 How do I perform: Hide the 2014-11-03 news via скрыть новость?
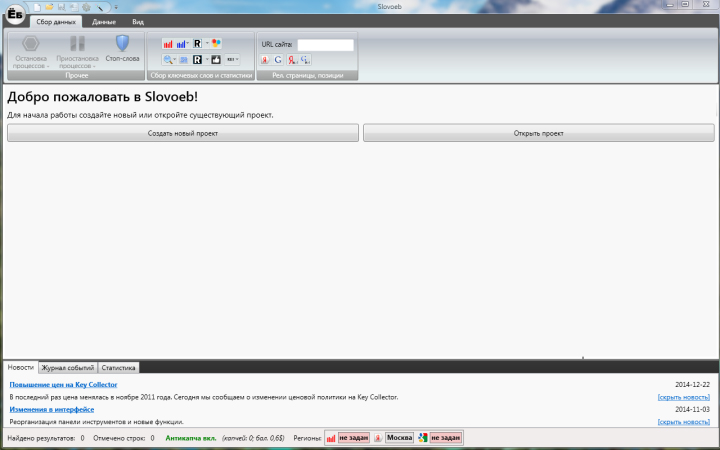pyautogui.click(x=684, y=422)
